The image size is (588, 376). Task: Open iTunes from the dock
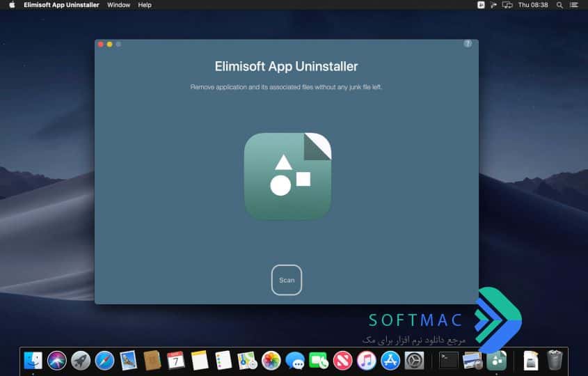point(367,361)
